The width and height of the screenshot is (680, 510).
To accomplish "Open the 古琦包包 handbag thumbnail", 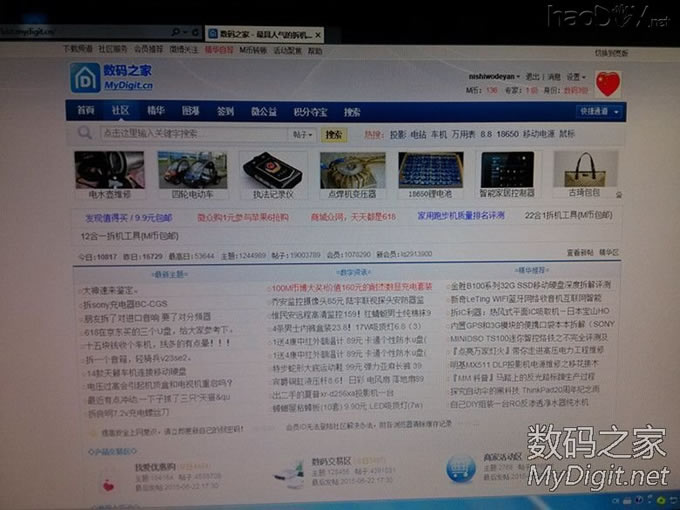I will pyautogui.click(x=585, y=169).
